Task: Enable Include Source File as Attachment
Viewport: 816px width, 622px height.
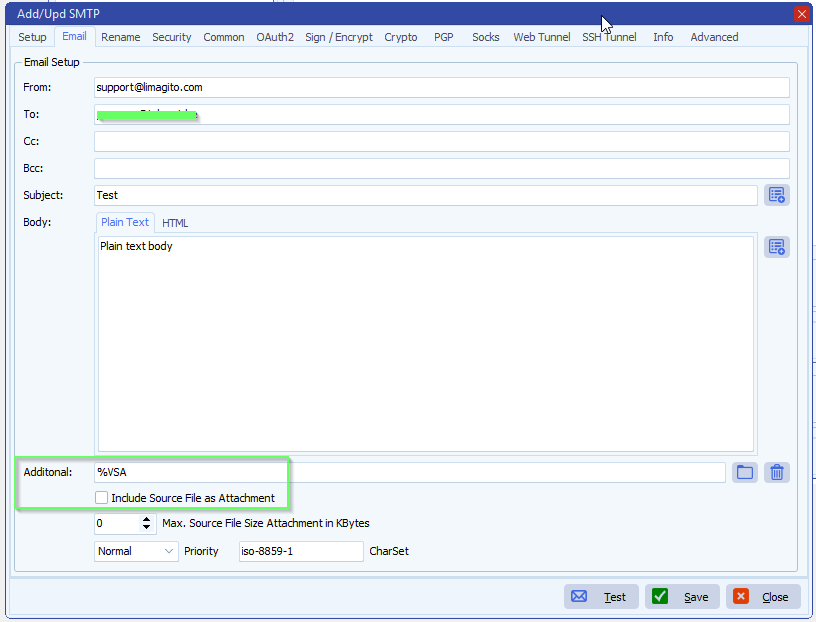Action: click(x=101, y=498)
